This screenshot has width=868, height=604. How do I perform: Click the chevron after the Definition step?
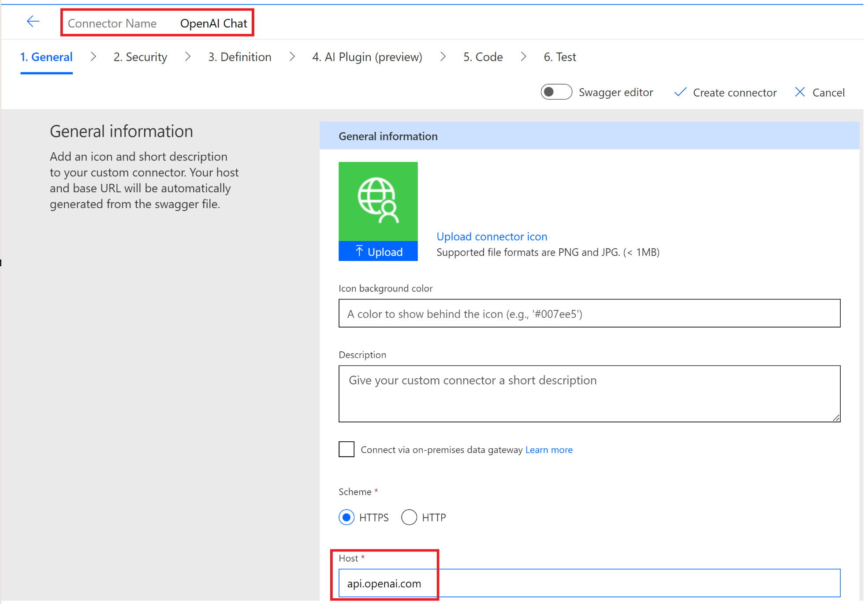click(x=292, y=57)
